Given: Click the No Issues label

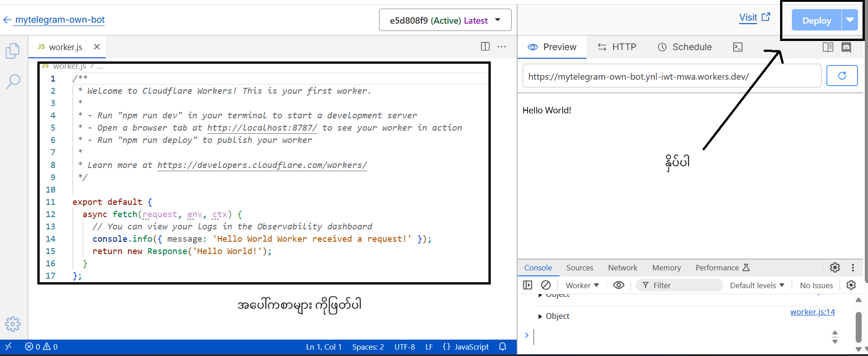Looking at the screenshot, I should point(816,285).
